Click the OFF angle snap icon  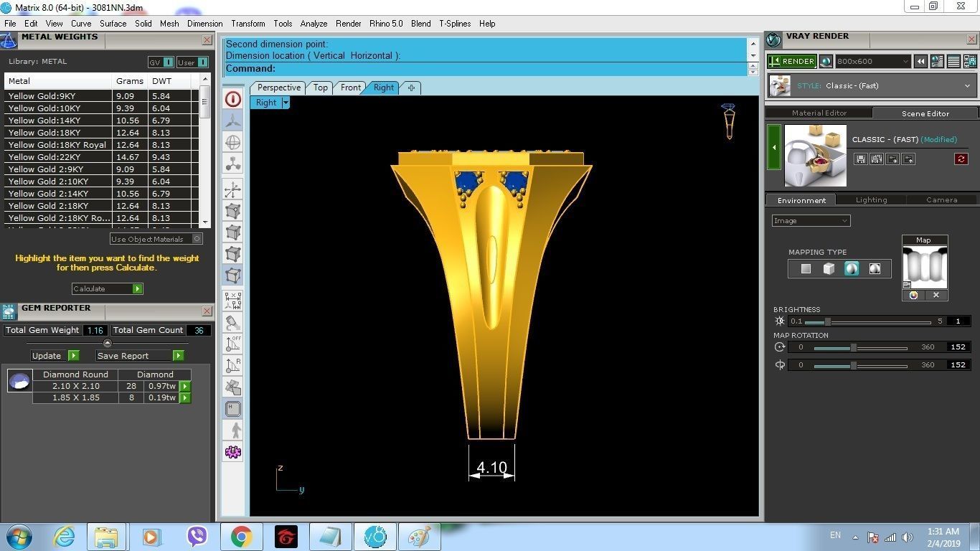pyautogui.click(x=233, y=343)
